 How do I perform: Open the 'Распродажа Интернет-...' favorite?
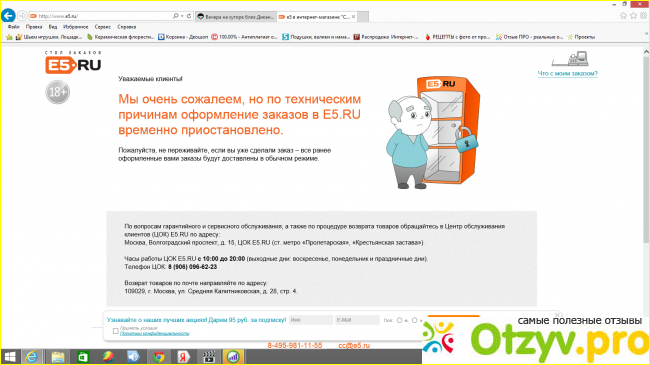pos(386,37)
